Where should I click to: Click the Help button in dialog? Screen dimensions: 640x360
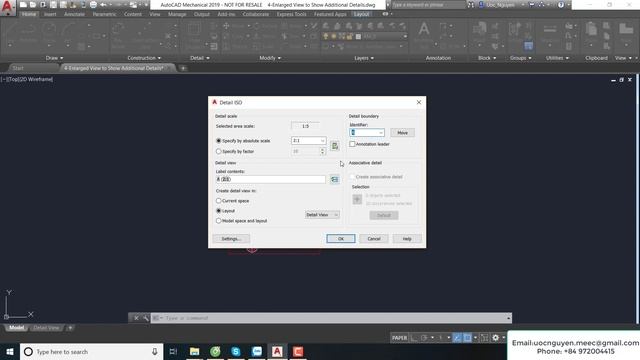(407, 239)
